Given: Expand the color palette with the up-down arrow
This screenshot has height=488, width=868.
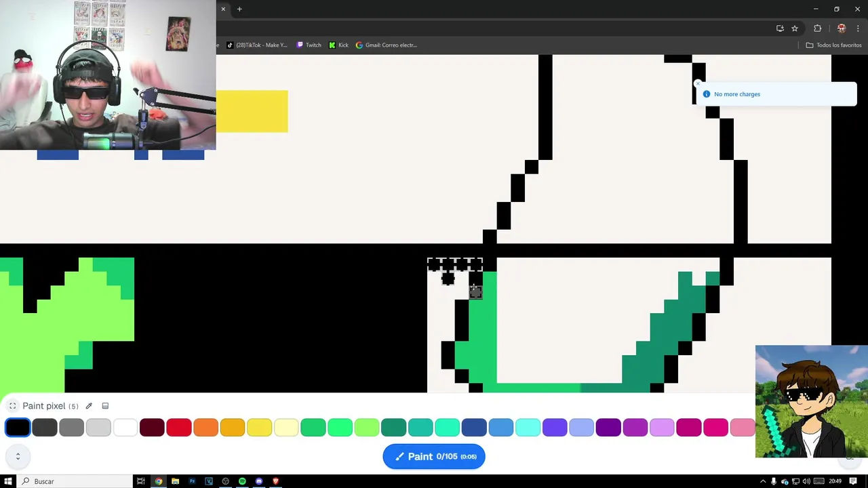Looking at the screenshot, I should [x=18, y=456].
